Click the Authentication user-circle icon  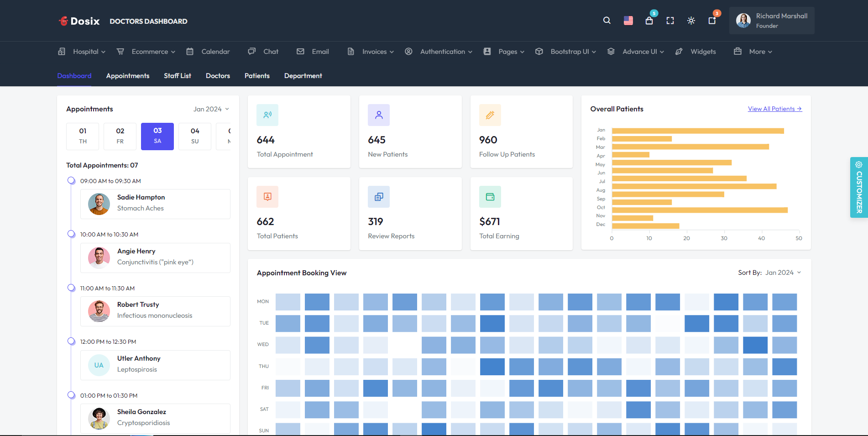click(408, 52)
